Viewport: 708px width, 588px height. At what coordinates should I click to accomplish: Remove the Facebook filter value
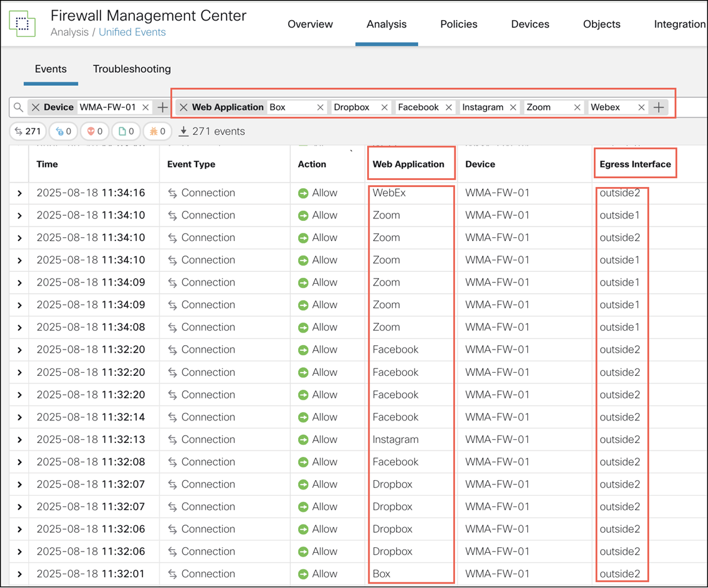point(449,107)
